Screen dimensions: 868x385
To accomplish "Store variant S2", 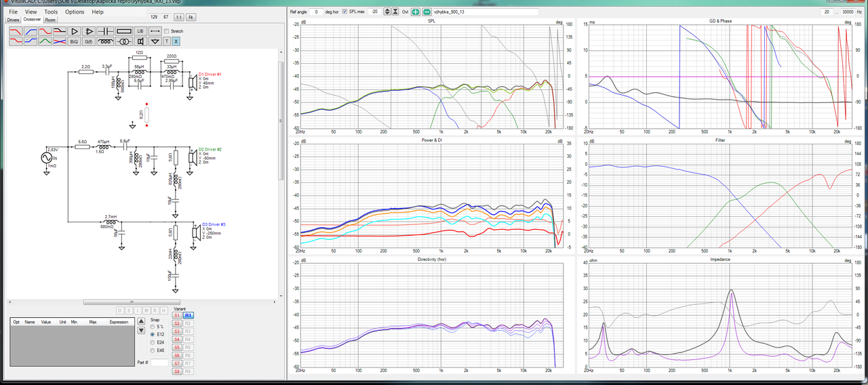I will (x=177, y=323).
